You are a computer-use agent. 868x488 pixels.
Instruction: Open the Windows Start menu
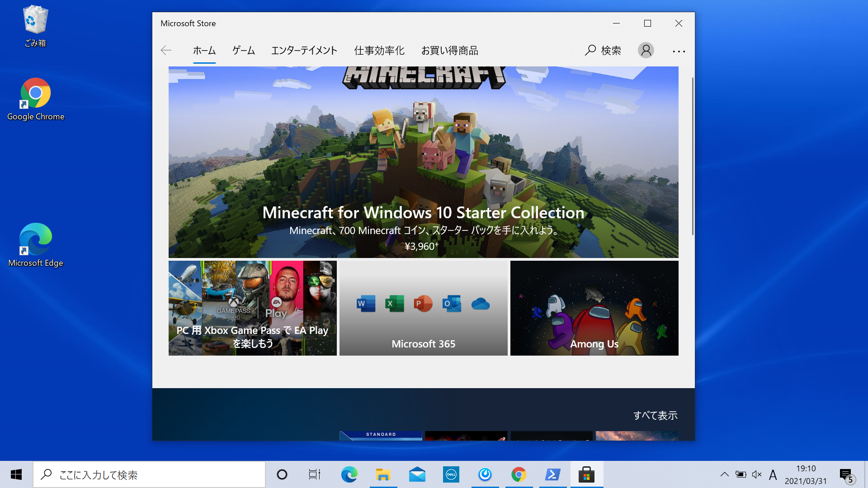click(16, 474)
